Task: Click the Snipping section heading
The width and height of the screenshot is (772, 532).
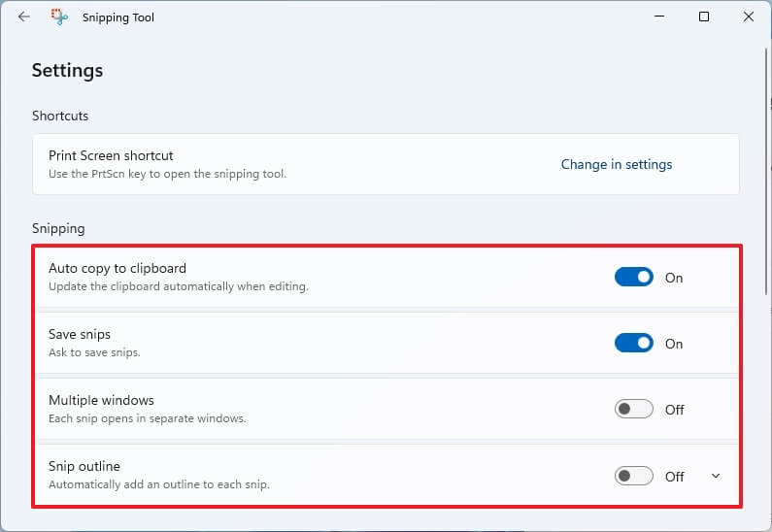Action: point(58,228)
